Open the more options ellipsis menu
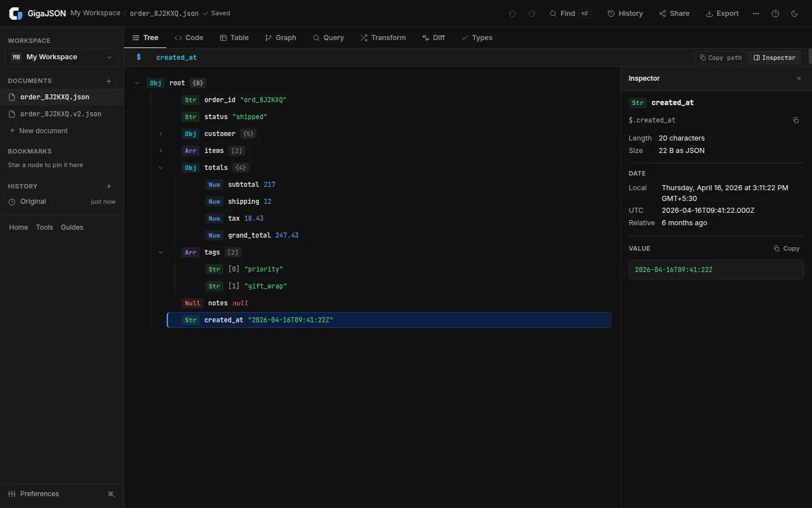This screenshot has width=812, height=508. tap(756, 14)
